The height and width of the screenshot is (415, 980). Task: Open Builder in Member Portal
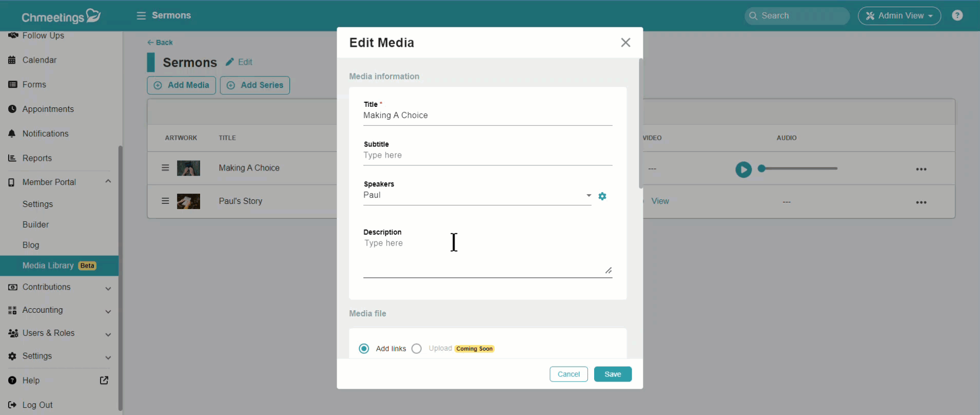pyautogui.click(x=35, y=224)
